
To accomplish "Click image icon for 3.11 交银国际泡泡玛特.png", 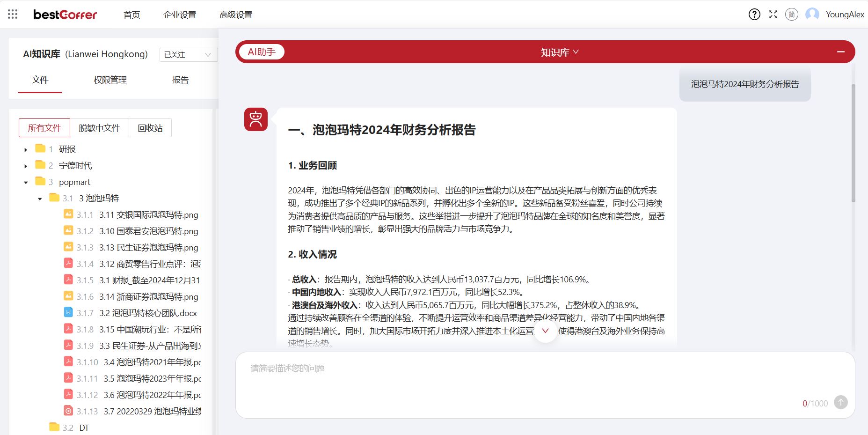I will click(x=68, y=214).
